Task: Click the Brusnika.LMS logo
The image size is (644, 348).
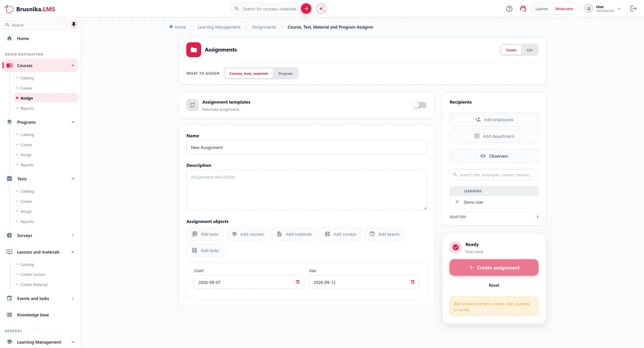Action: tap(30, 9)
